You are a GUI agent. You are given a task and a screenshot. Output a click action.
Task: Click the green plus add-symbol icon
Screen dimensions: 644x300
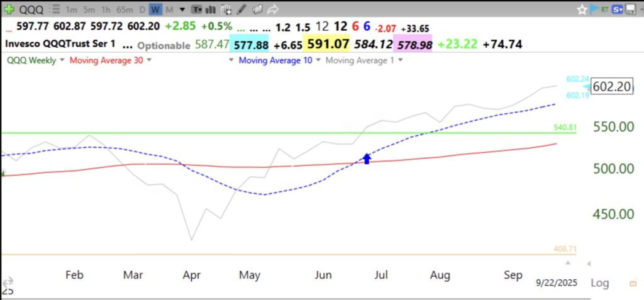(x=9, y=9)
